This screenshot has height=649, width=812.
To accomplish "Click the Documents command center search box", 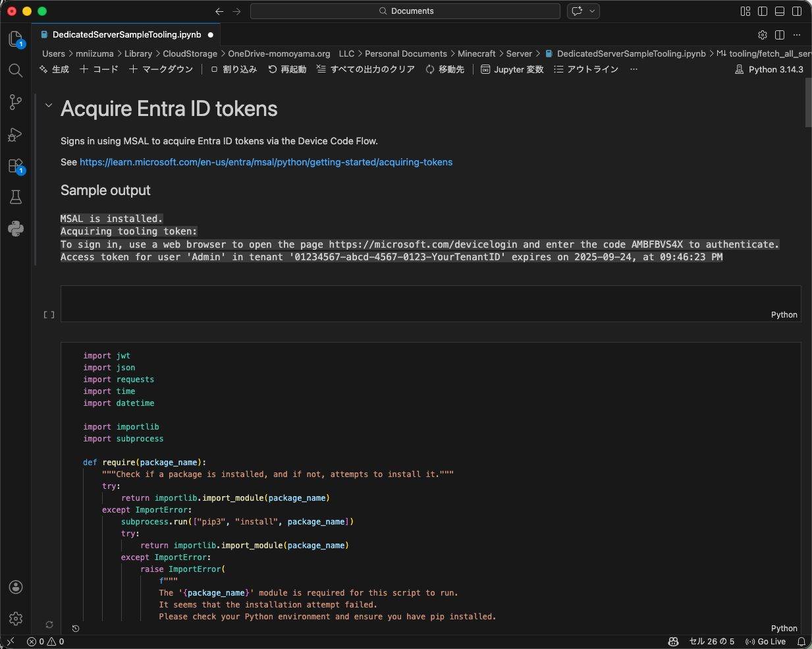I will tap(406, 11).
